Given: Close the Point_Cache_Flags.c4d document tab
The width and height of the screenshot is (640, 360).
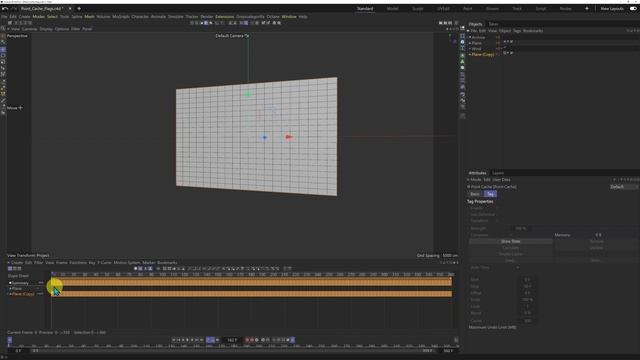Looking at the screenshot, I should point(70,9).
